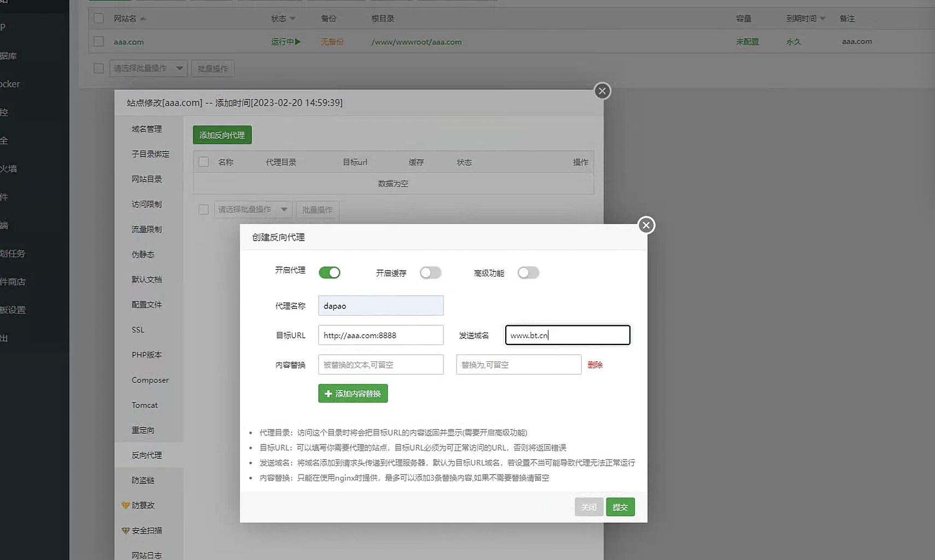
Task: Turn on the 高级功能 switch
Action: click(x=528, y=272)
